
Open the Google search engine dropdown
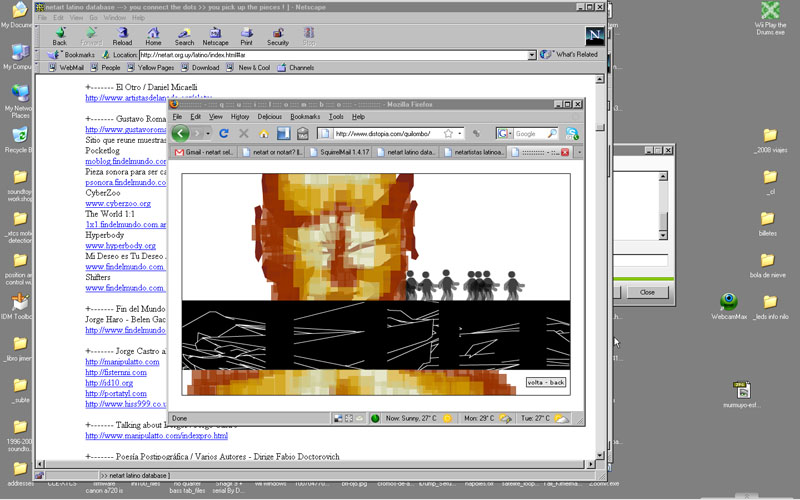(505, 133)
